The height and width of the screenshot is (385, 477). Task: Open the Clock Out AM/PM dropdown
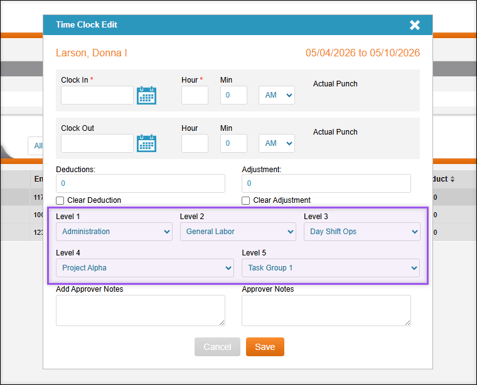277,143
